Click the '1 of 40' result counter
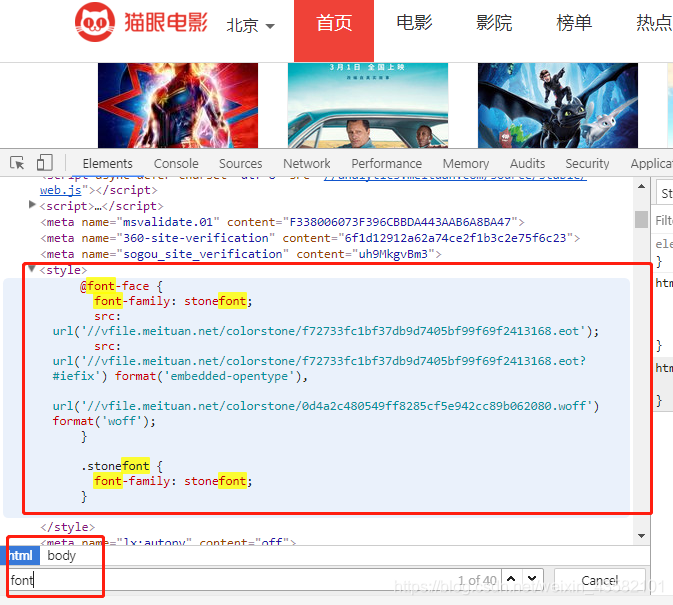 [477, 580]
